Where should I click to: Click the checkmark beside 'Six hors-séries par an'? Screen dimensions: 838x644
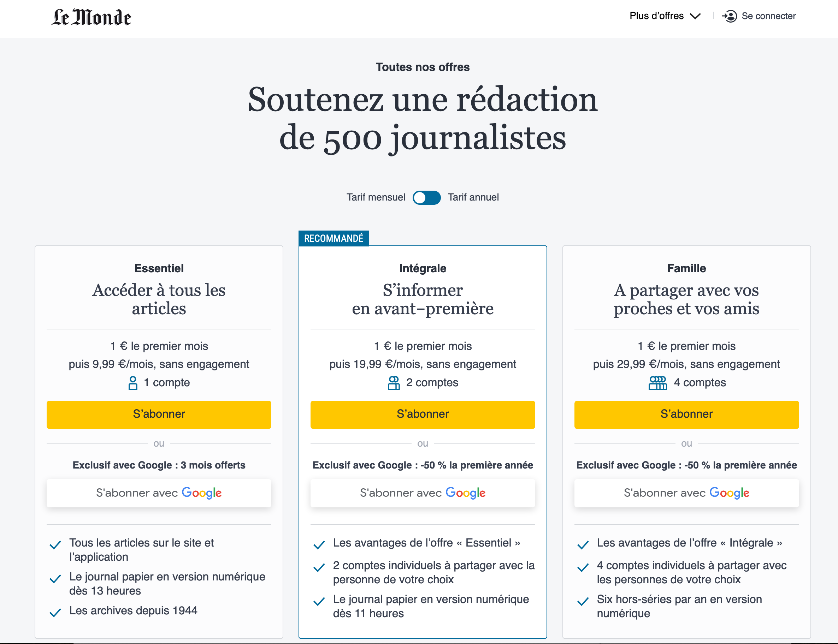pyautogui.click(x=583, y=601)
